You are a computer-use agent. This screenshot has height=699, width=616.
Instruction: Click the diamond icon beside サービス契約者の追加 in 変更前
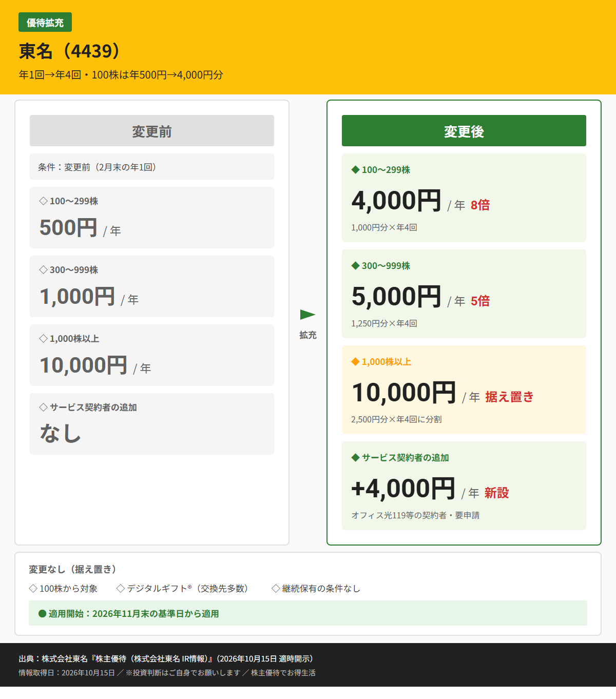(43, 407)
